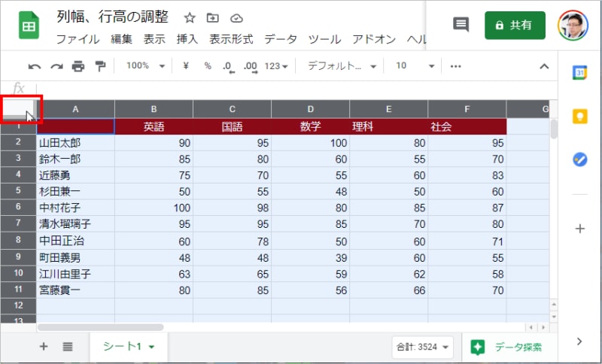Open the zoom 100% dropdown
602x364 pixels.
tap(145, 66)
